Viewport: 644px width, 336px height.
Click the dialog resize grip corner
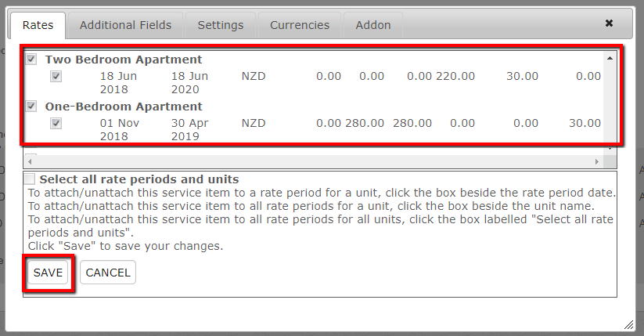629,325
